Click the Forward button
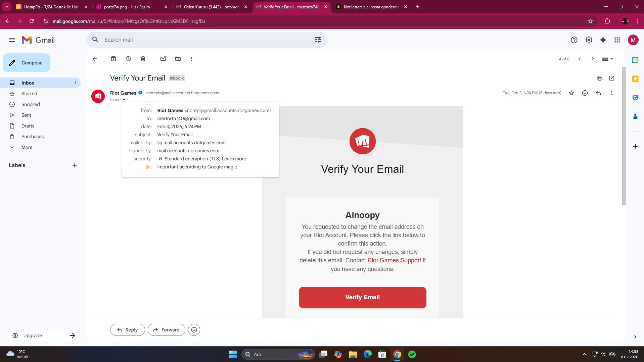644x362 pixels. click(167, 330)
